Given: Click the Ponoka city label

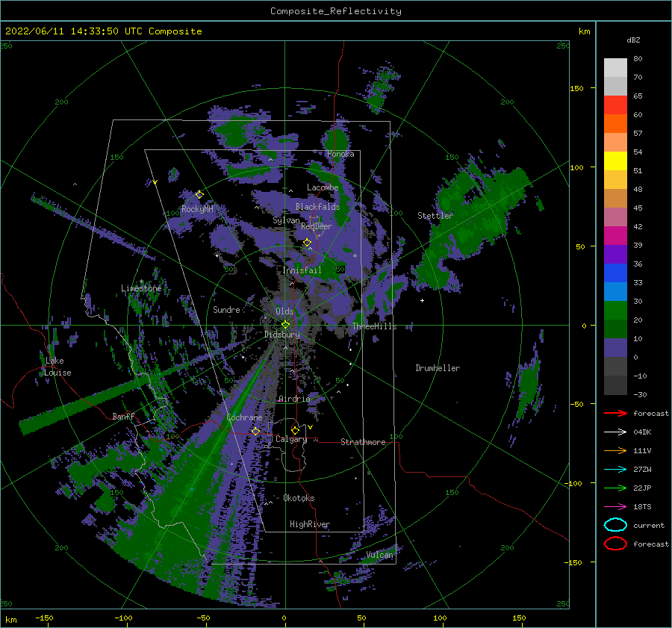Looking at the screenshot, I should pos(340,154).
